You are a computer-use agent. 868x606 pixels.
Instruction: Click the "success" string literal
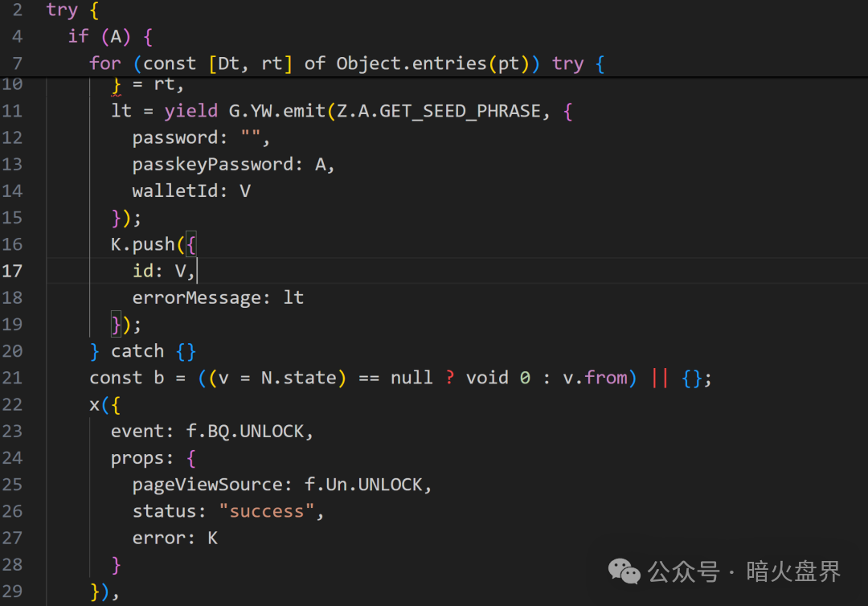(x=267, y=511)
